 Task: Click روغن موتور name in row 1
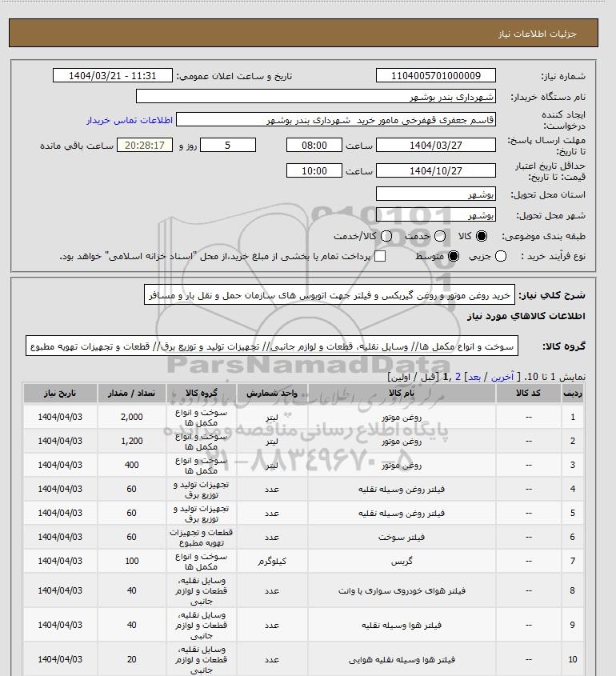click(x=402, y=417)
